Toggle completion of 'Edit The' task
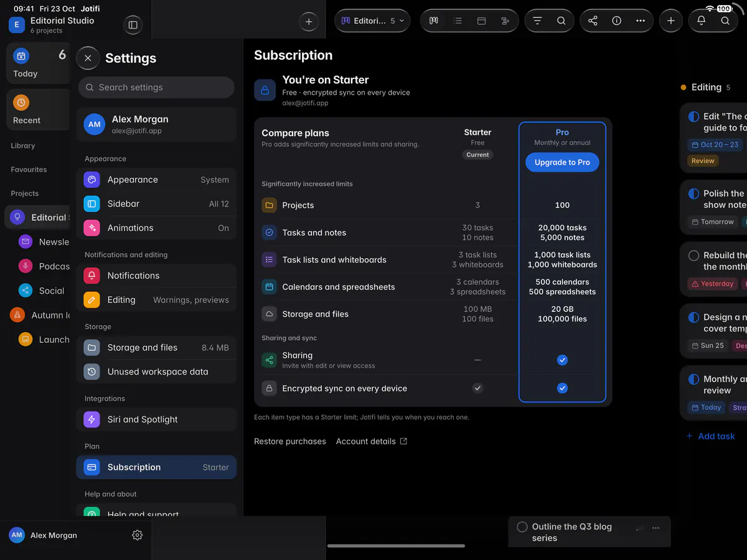 [x=693, y=117]
